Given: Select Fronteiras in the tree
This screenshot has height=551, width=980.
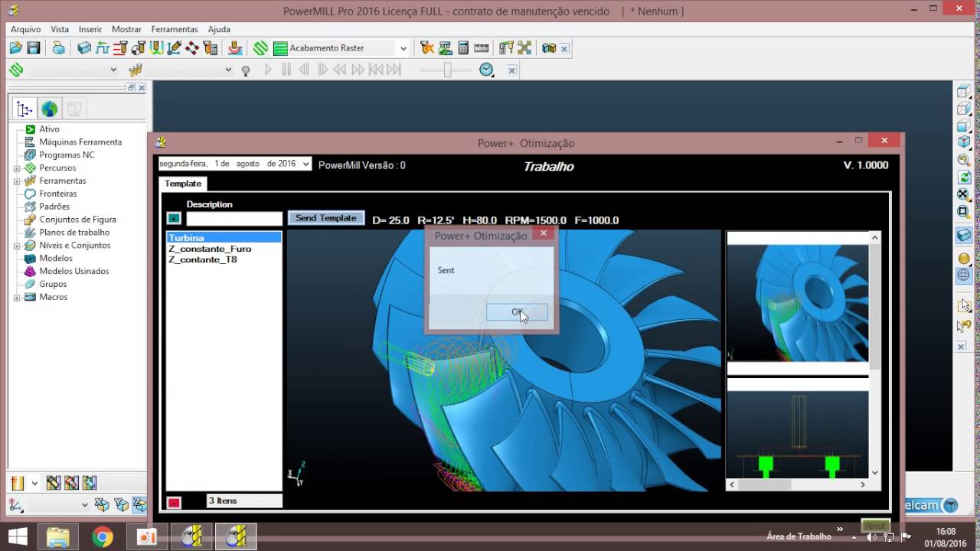Looking at the screenshot, I should [x=57, y=194].
